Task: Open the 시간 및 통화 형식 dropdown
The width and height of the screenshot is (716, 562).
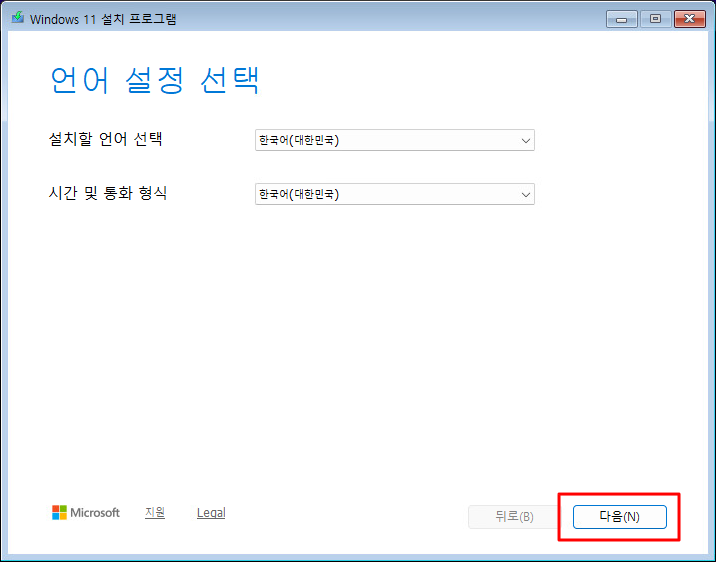Action: [395, 194]
